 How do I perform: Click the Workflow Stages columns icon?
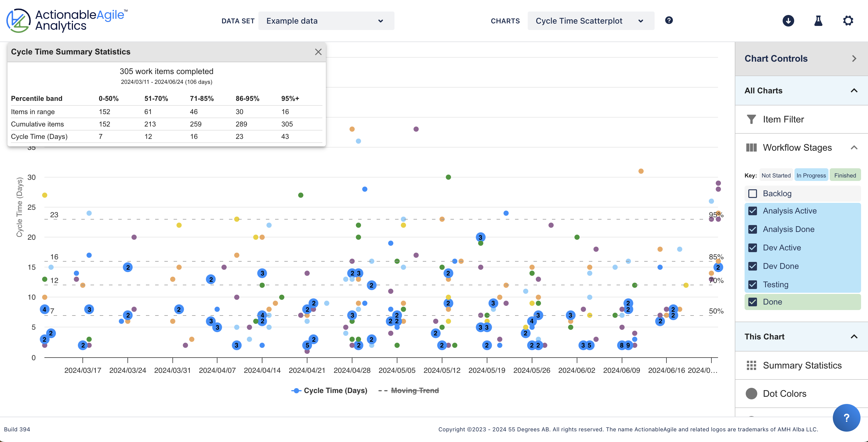pos(752,148)
